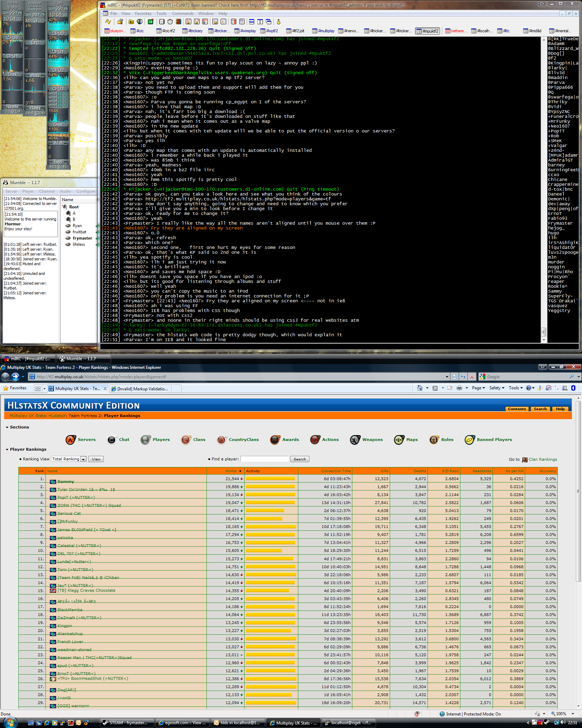Image resolution: width=582 pixels, height=728 pixels.
Task: Open the mIRC Favorites menu
Action: [143, 14]
